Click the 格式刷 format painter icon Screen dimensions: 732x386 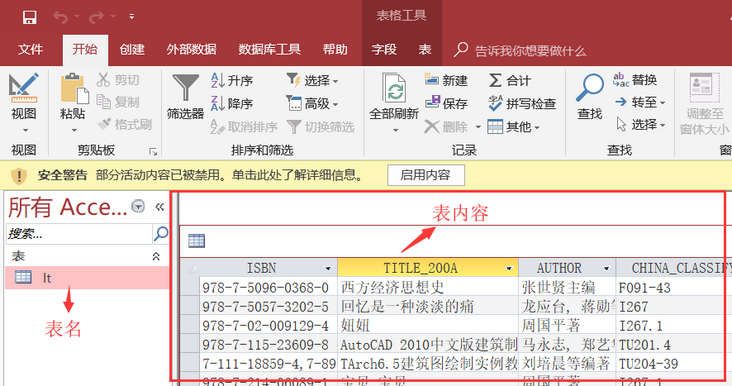click(x=104, y=124)
